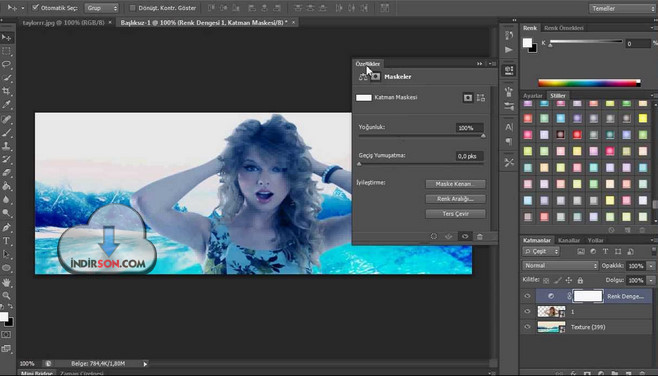Select the Paint Bucket tool
658x376 pixels.
pos(6,186)
